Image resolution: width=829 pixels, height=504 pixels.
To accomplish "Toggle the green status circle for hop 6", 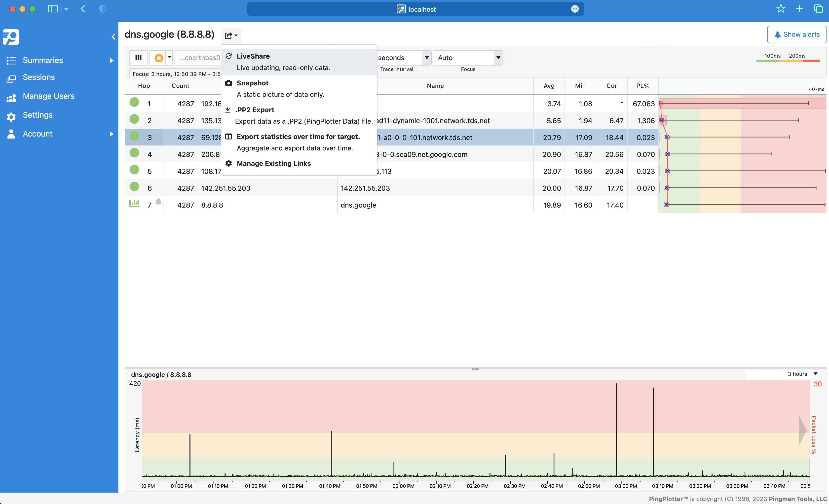I will [134, 187].
